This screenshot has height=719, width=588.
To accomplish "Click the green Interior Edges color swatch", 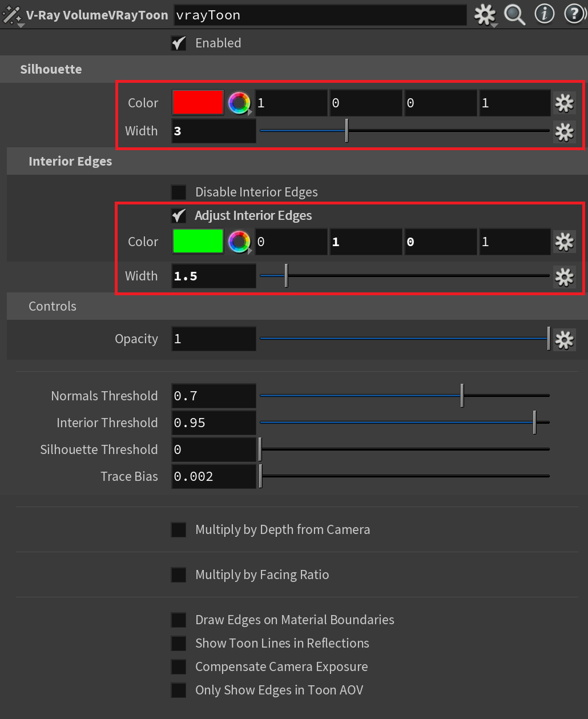I will coord(198,242).
